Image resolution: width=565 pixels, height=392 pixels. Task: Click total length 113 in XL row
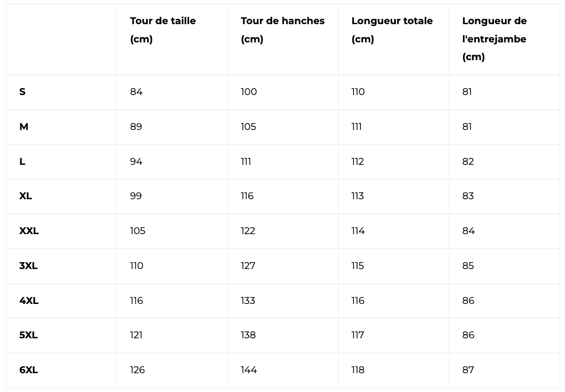tap(358, 196)
